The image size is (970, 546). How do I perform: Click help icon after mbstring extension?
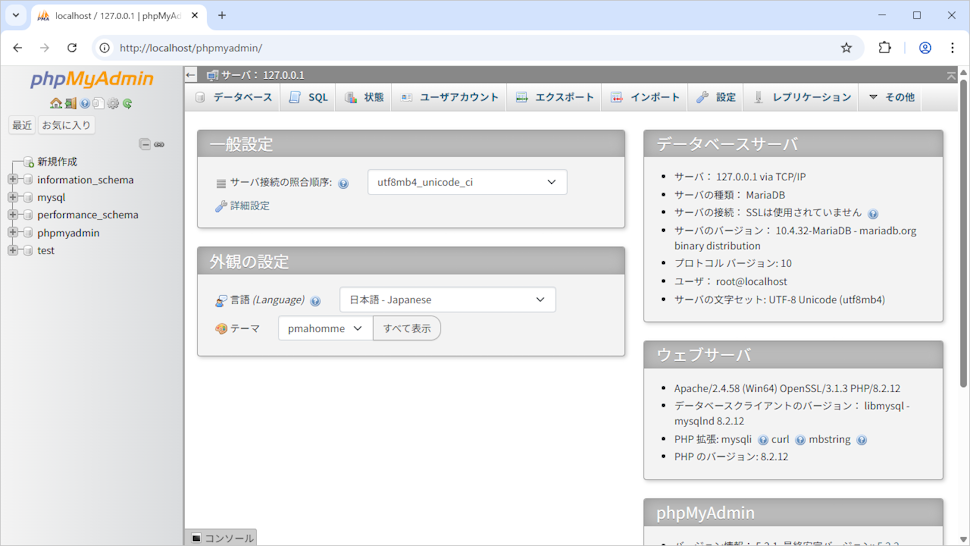862,440
